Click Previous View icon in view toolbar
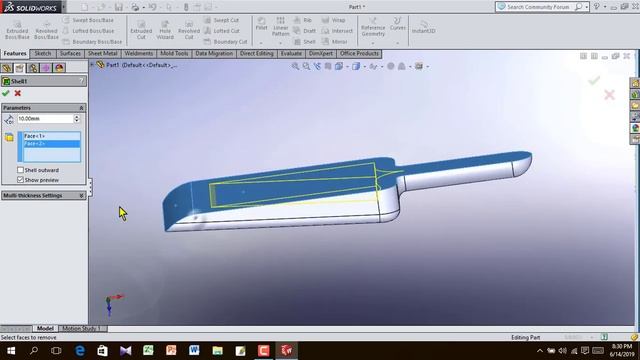 [x=317, y=66]
